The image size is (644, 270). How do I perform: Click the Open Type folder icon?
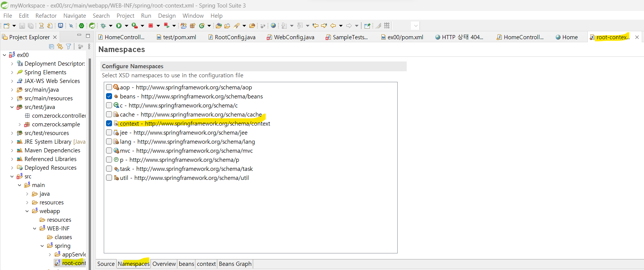click(x=218, y=26)
